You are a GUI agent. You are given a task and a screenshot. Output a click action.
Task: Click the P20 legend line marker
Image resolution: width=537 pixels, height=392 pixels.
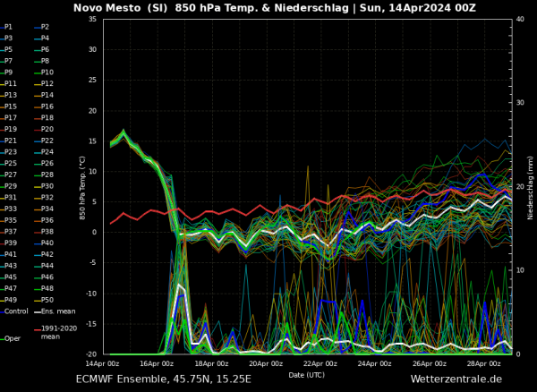click(x=38, y=129)
